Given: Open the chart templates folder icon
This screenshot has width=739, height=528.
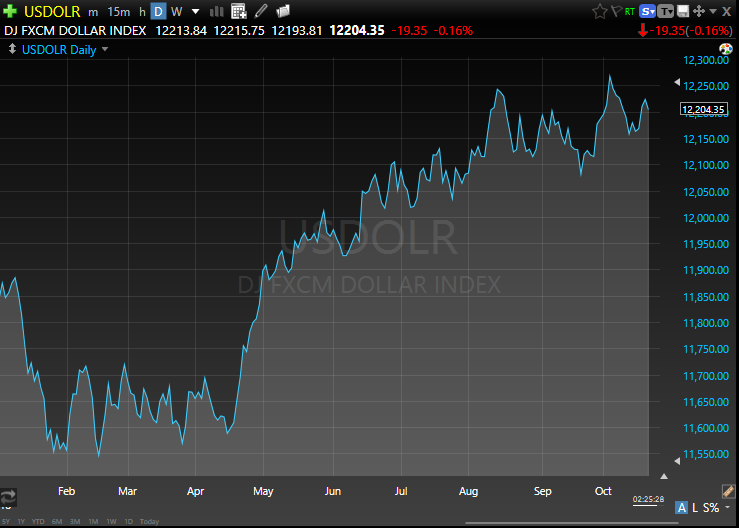Looking at the screenshot, I should click(283, 11).
